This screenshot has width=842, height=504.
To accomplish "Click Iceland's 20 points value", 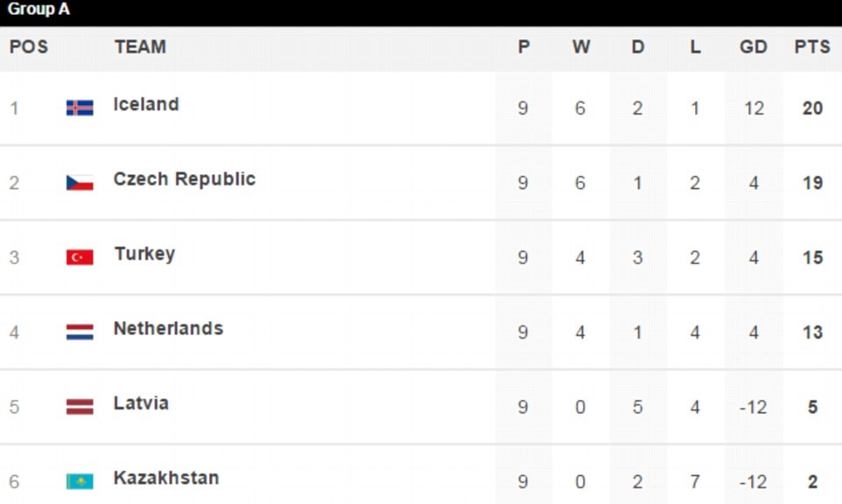I will tap(812, 108).
